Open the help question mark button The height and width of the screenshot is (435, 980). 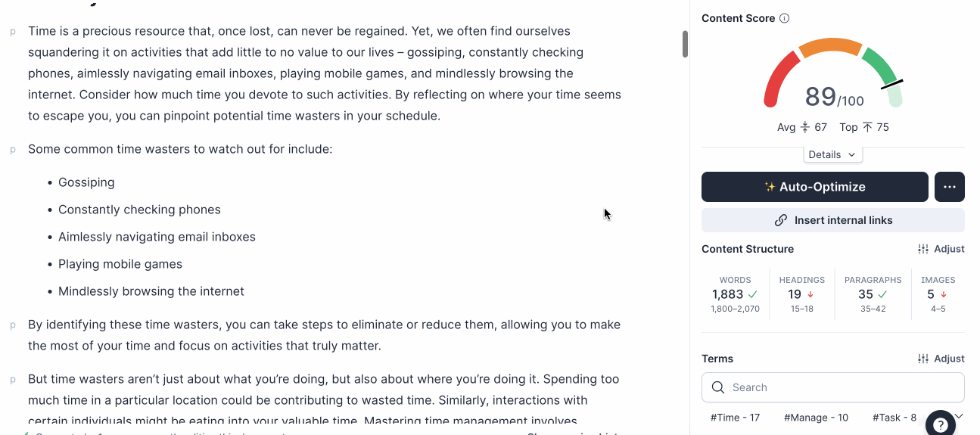click(941, 425)
